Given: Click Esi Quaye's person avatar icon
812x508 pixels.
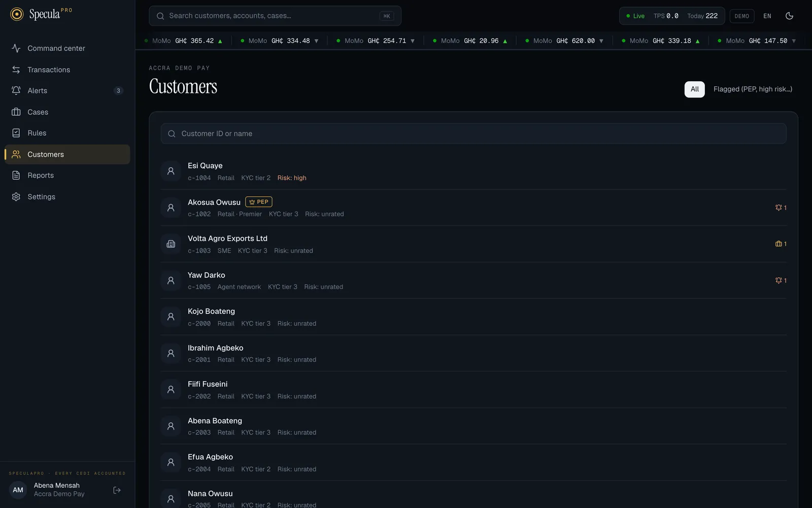Looking at the screenshot, I should click(x=171, y=171).
